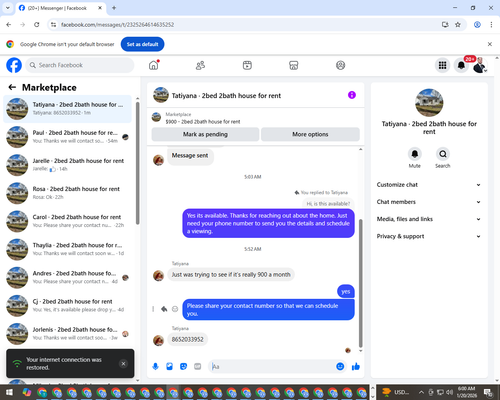This screenshot has height=400, width=500.
Task: Open Tatiyana conversation in the chat list
Action: coord(67,109)
